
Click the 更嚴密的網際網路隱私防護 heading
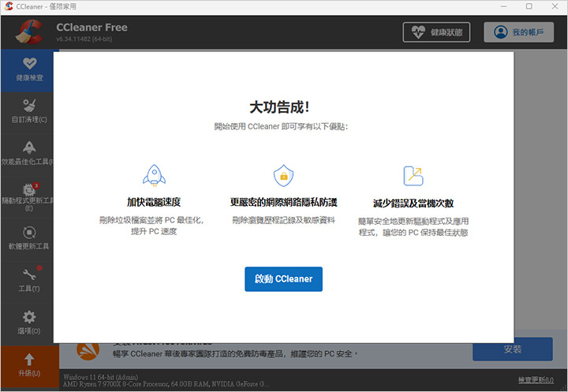point(284,202)
